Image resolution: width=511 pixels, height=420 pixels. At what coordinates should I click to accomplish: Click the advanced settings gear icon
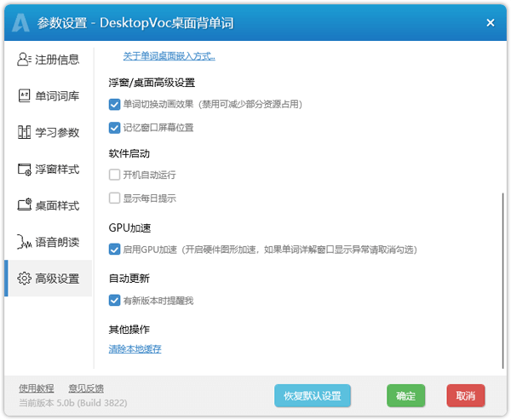[x=24, y=278]
